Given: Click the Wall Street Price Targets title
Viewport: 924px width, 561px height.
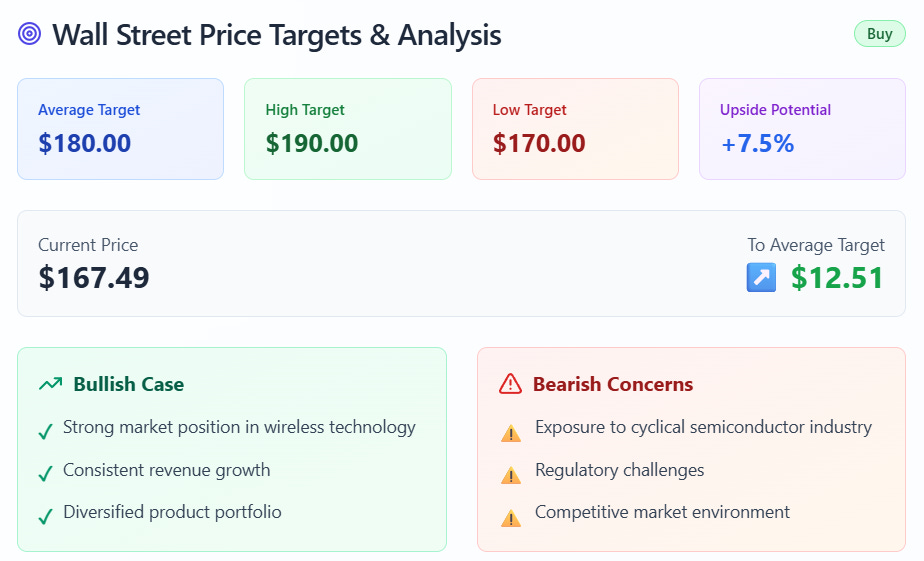Looking at the screenshot, I should click(x=276, y=35).
